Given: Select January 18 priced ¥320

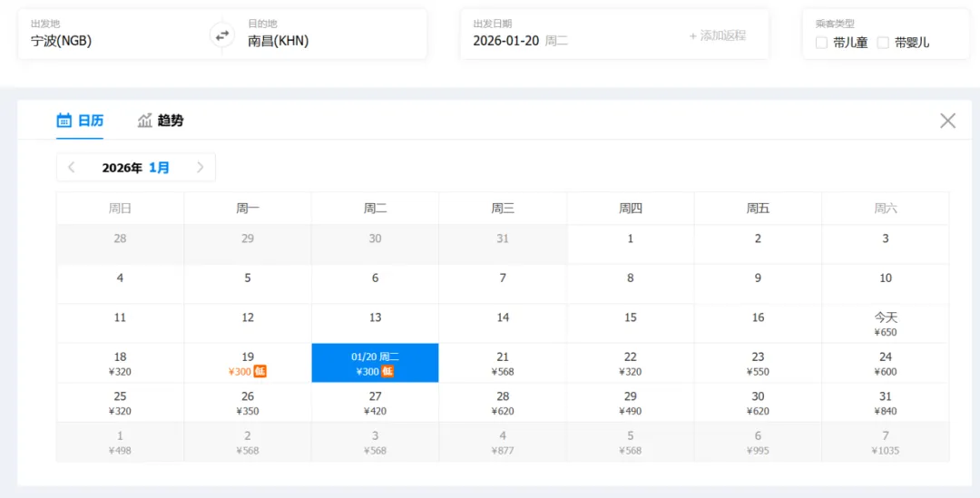Looking at the screenshot, I should coord(120,363).
